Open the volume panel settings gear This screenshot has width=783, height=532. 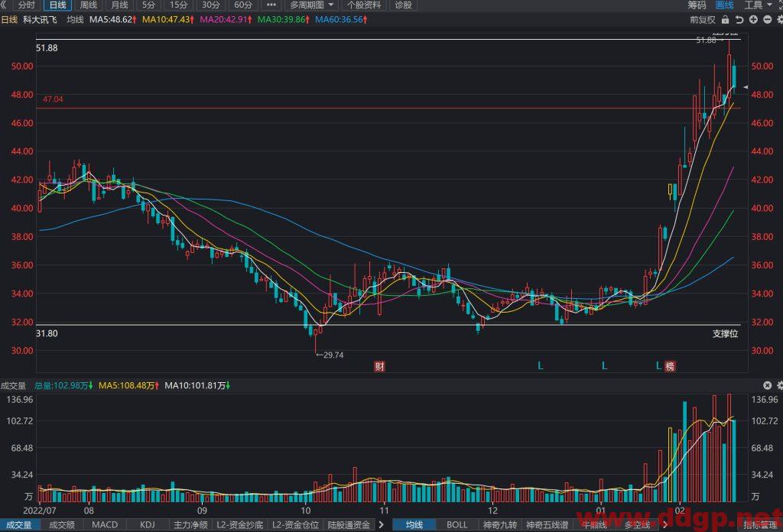(780, 385)
